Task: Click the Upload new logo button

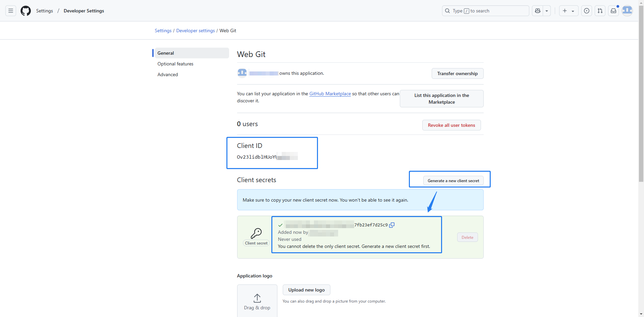Action: pos(306,290)
